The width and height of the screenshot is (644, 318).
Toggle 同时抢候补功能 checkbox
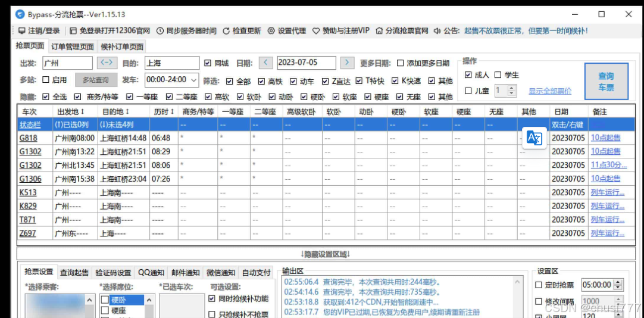pyautogui.click(x=212, y=298)
